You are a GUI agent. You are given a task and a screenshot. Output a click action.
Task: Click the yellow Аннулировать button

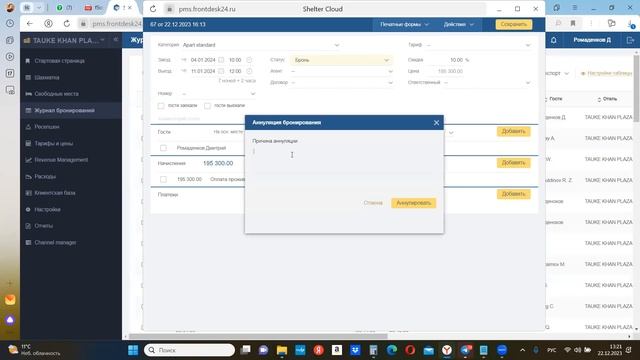pyautogui.click(x=413, y=203)
